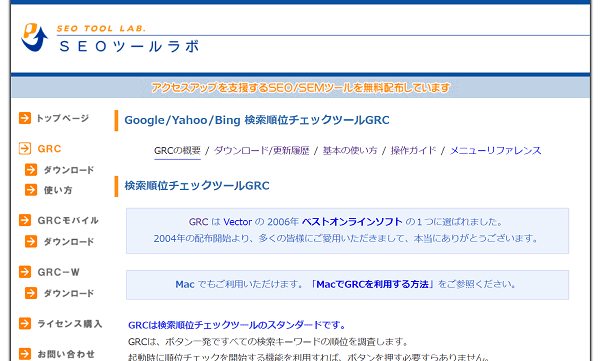Open the 操作ガイド link
The height and width of the screenshot is (361, 600).
point(413,150)
